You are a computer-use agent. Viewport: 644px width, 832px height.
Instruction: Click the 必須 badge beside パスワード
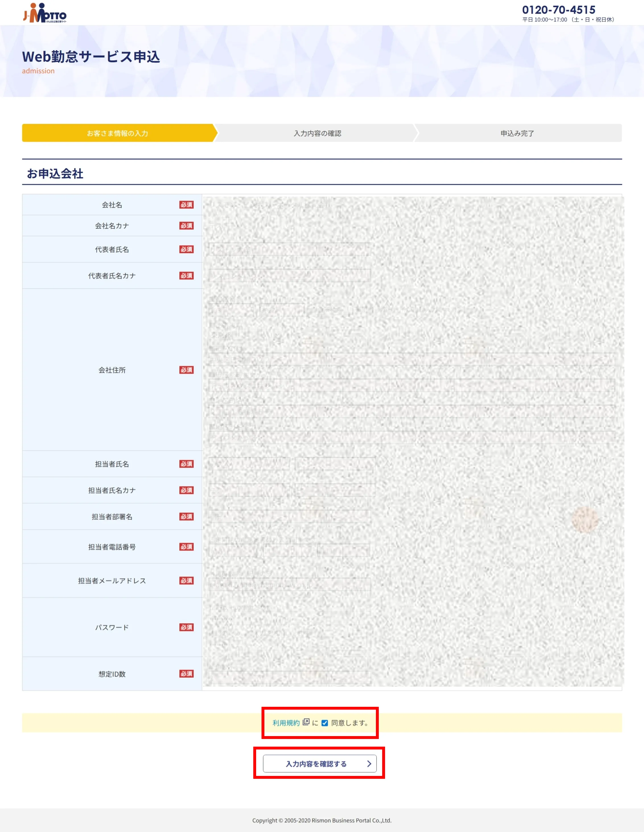(x=186, y=627)
